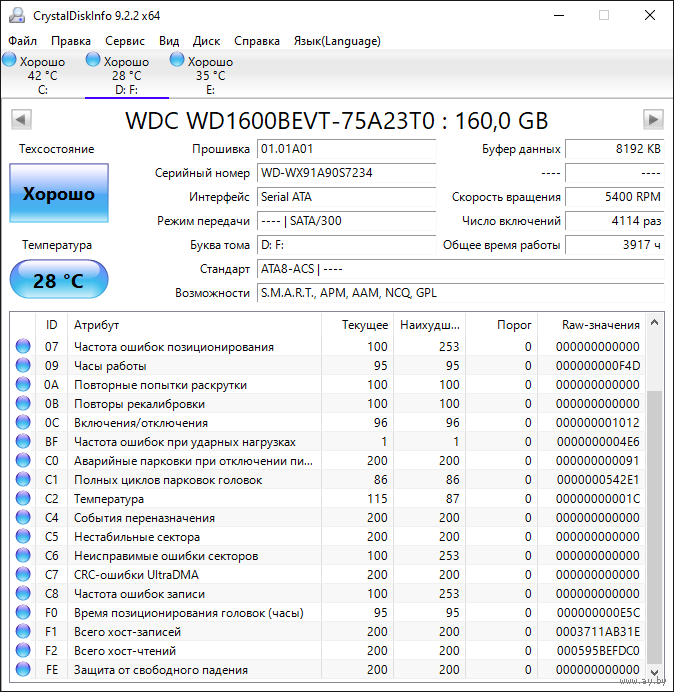The height and width of the screenshot is (692, 674).
Task: Click the Атрибут column header
Action: coord(194,325)
